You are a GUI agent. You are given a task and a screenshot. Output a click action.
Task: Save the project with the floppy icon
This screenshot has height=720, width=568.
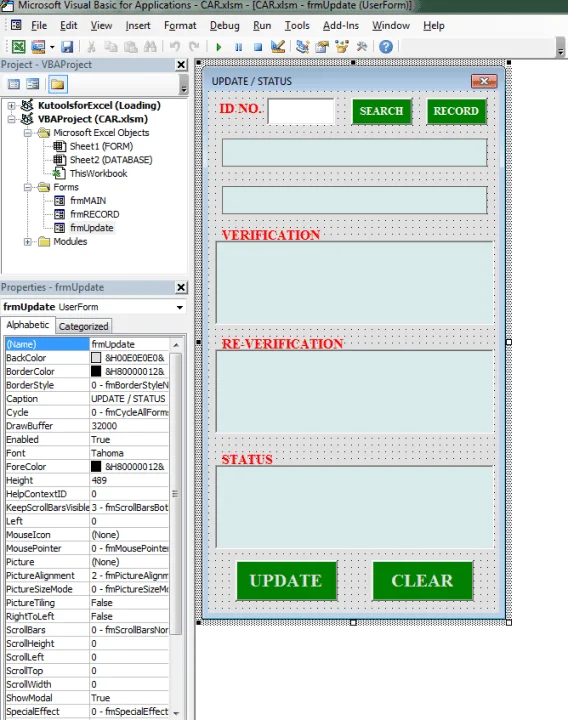click(67, 47)
